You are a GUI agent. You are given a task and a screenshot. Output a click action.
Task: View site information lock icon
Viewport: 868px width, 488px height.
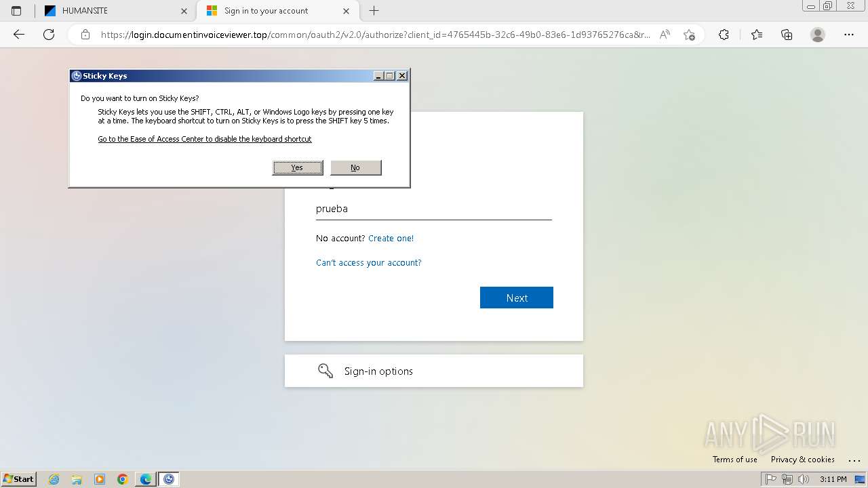click(x=85, y=35)
